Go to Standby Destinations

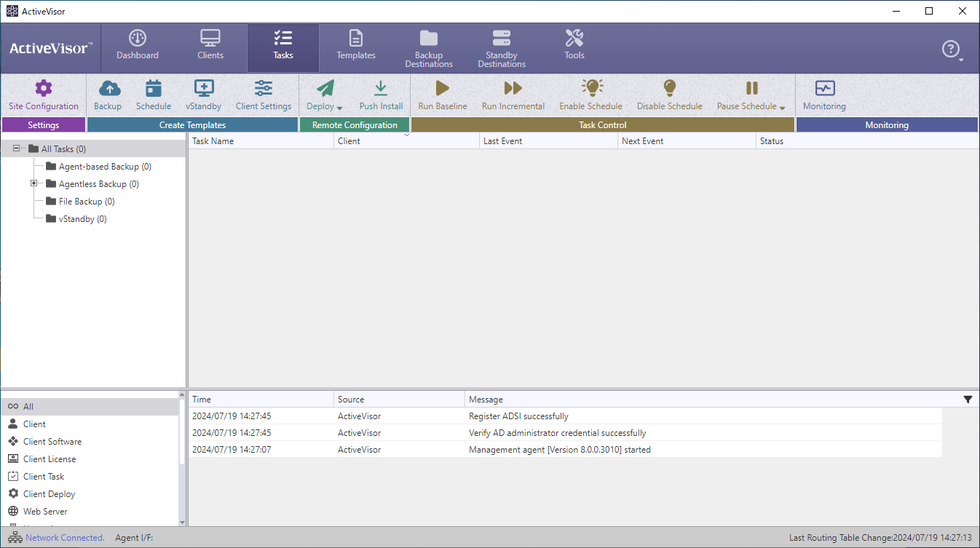click(502, 49)
